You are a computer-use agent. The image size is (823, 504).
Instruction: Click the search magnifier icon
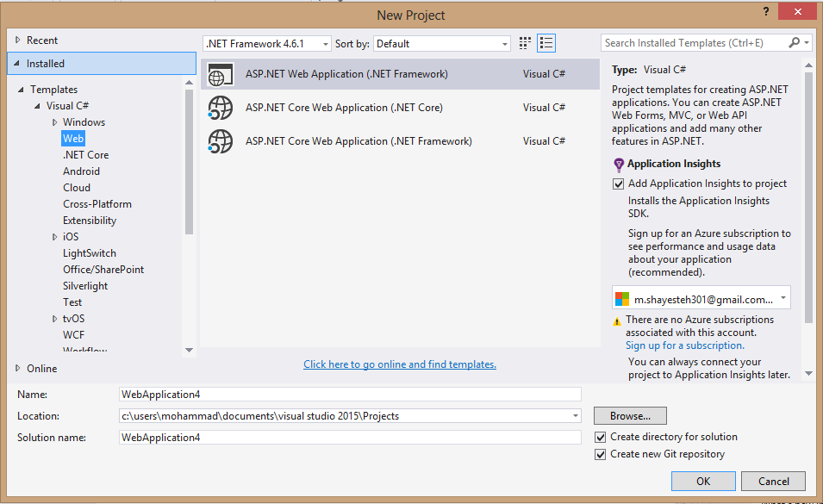click(x=794, y=42)
